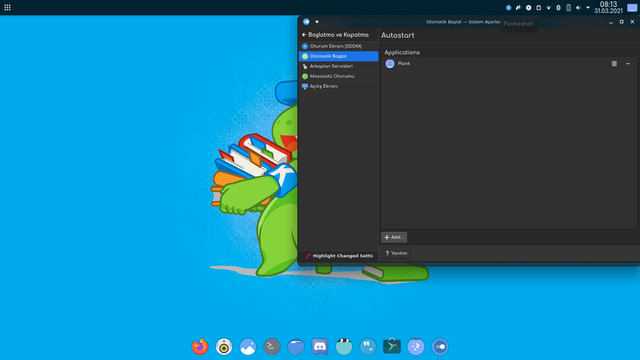The width and height of the screenshot is (640, 360).
Task: Click the Add... button
Action: tap(394, 237)
